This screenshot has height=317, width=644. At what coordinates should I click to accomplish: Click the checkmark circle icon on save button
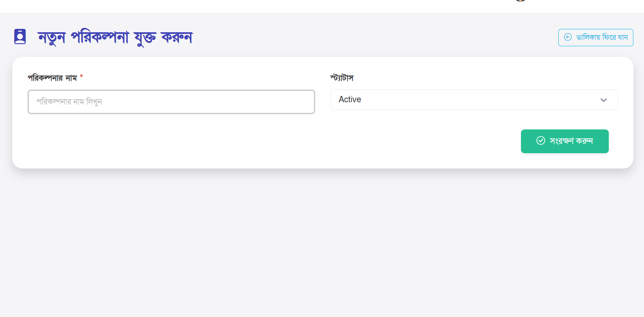(x=540, y=141)
